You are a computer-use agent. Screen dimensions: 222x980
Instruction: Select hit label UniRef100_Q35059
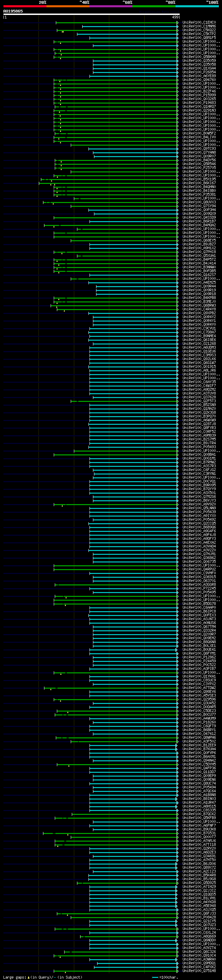pos(199,61)
